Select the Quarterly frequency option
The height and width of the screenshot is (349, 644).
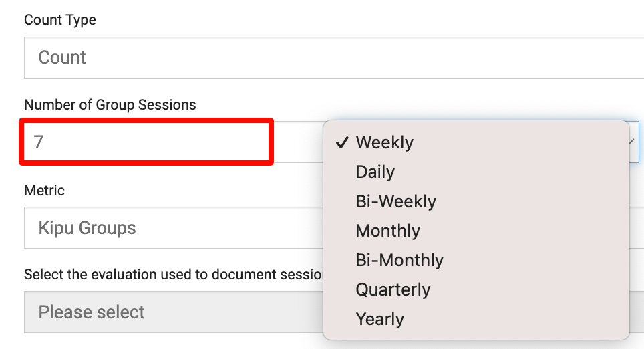tap(393, 289)
